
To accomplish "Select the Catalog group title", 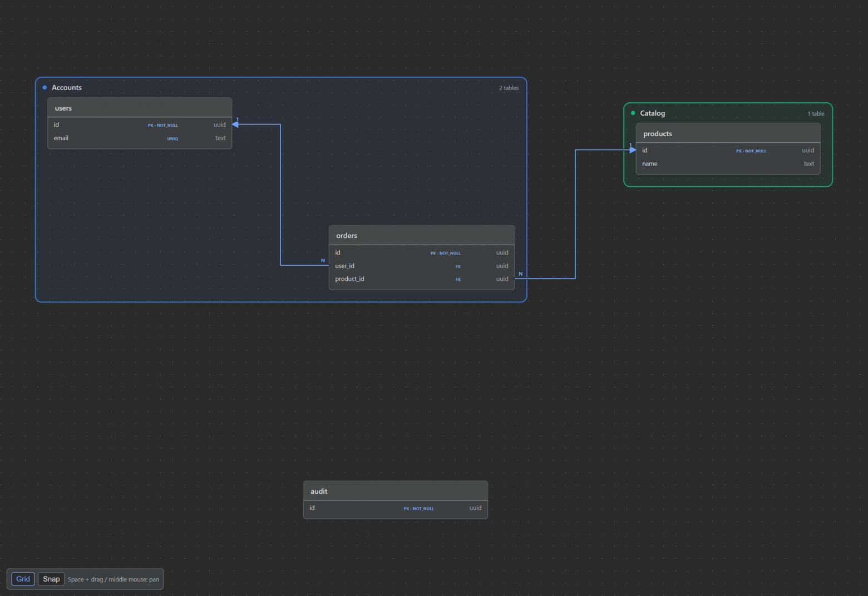I will coord(652,113).
